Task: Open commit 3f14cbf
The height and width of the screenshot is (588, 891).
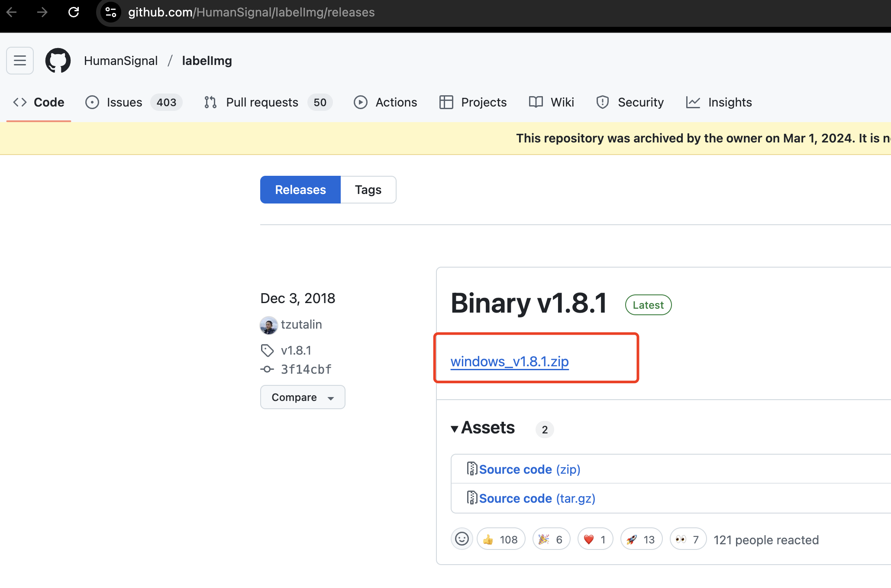Action: (306, 369)
